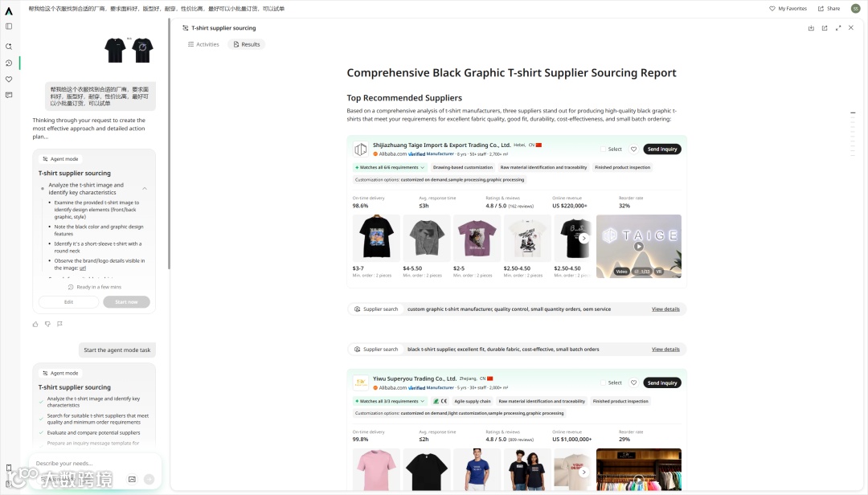Click the thumbs up feedback icon
The width and height of the screenshot is (868, 495).
click(x=35, y=324)
